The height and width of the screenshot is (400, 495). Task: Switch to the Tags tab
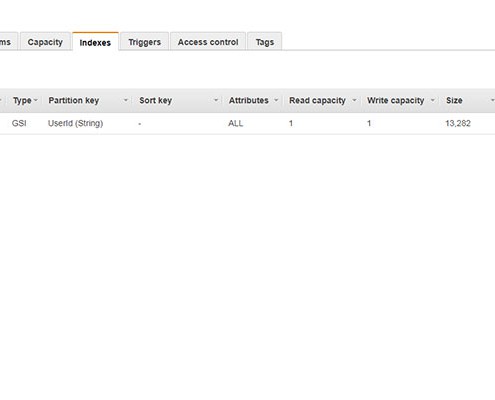(x=265, y=42)
